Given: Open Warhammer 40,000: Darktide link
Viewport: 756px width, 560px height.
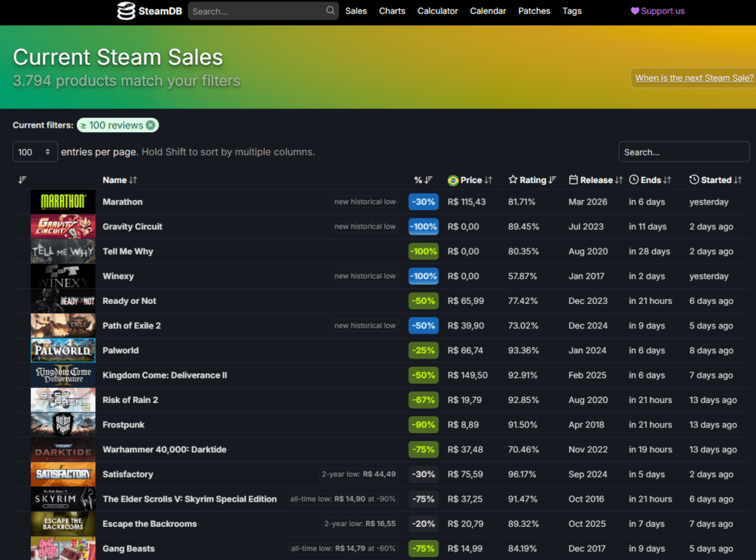Looking at the screenshot, I should pyautogui.click(x=165, y=449).
